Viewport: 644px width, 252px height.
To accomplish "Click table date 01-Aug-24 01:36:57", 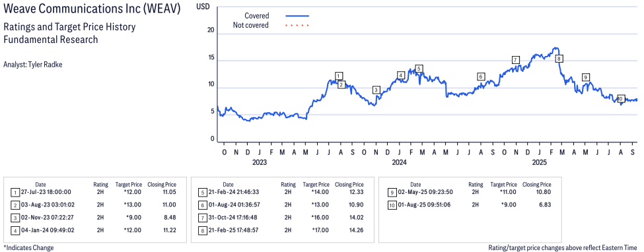I will (x=233, y=205).
